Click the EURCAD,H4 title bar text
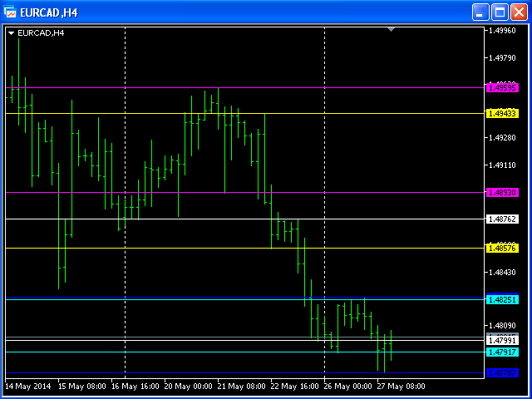This screenshot has height=399, width=532. [x=49, y=13]
